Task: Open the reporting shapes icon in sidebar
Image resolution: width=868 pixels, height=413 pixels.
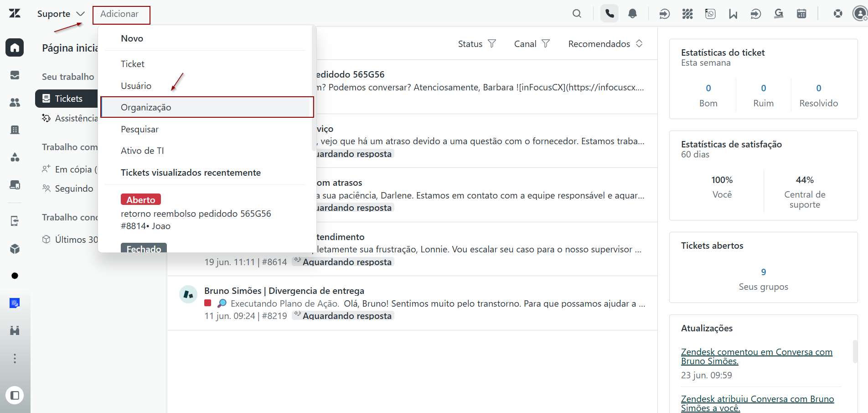Action: (15, 157)
